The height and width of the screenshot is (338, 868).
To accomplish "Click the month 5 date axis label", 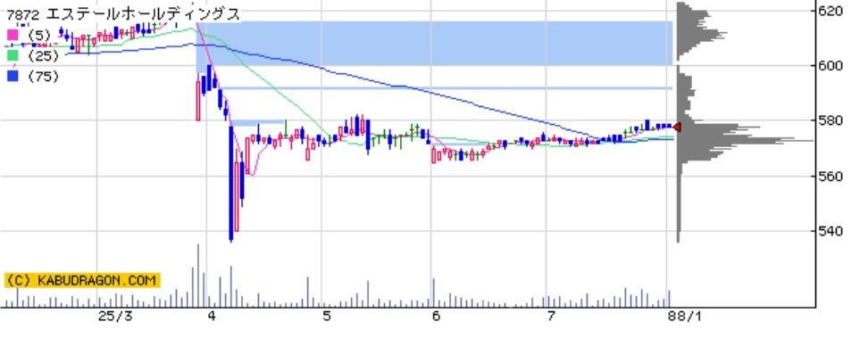I will pos(327,316).
